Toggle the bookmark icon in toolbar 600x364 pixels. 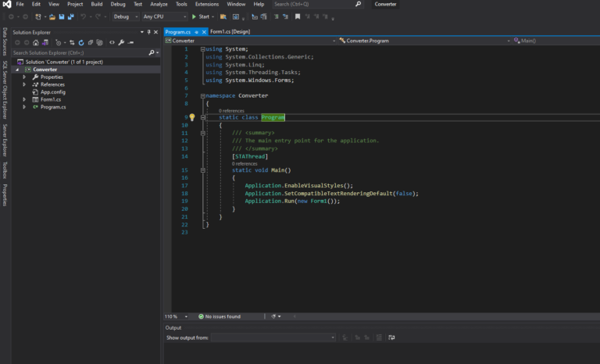pos(298,17)
